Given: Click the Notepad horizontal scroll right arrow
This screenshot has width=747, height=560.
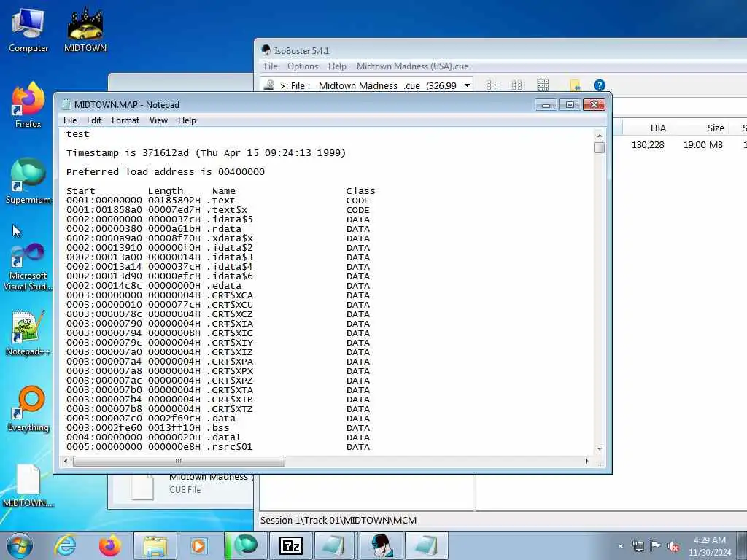Looking at the screenshot, I should [587, 461].
